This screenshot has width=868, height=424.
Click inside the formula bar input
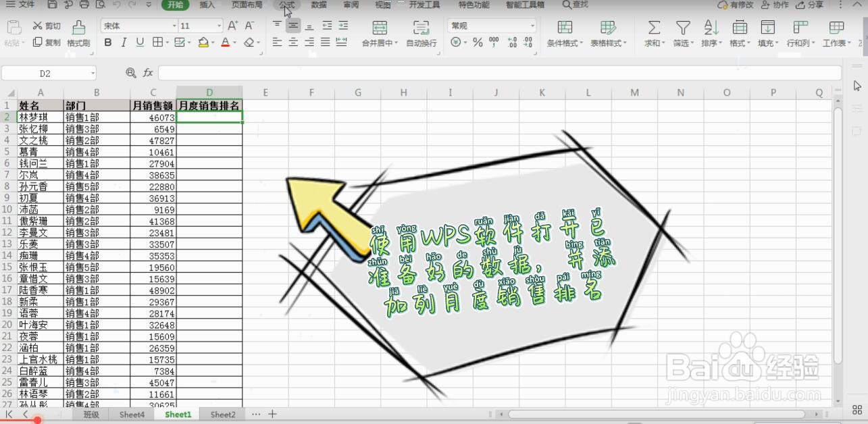[x=500, y=73]
